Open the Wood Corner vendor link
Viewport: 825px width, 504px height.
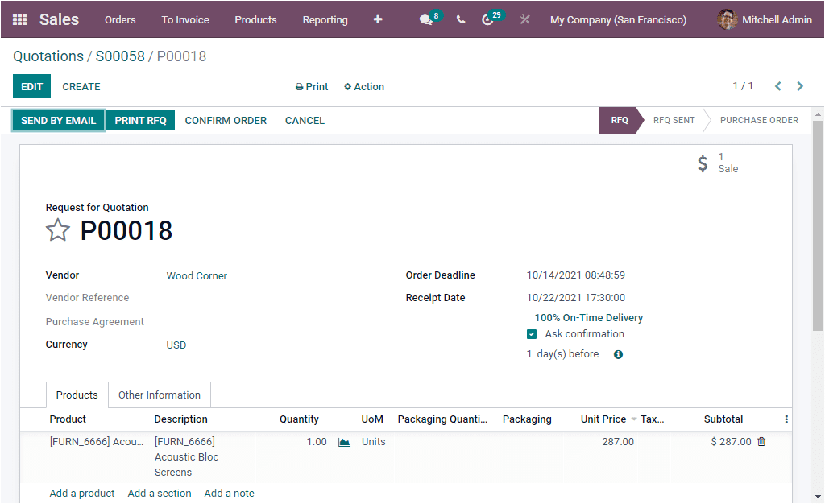click(x=197, y=275)
